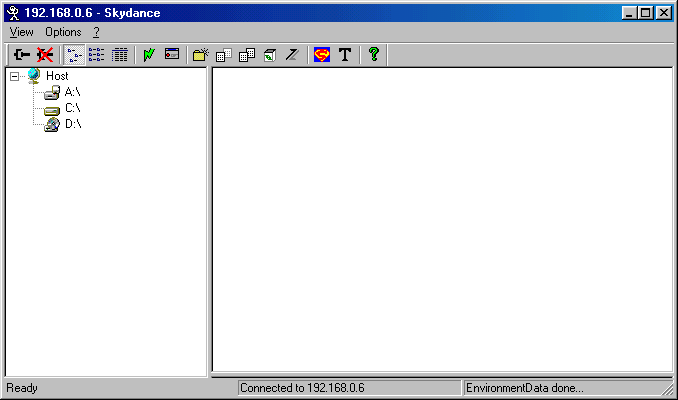
Task: Switch to the details grid view icon
Action: [120, 55]
